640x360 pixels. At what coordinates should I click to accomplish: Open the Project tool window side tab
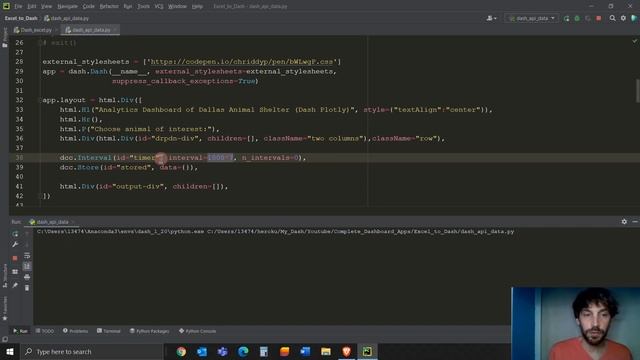coord(4,38)
